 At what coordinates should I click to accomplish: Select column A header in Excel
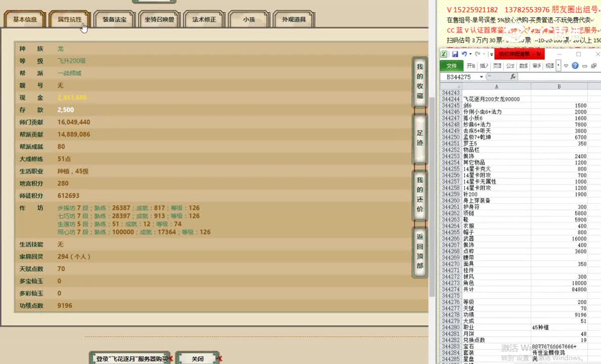pos(496,86)
